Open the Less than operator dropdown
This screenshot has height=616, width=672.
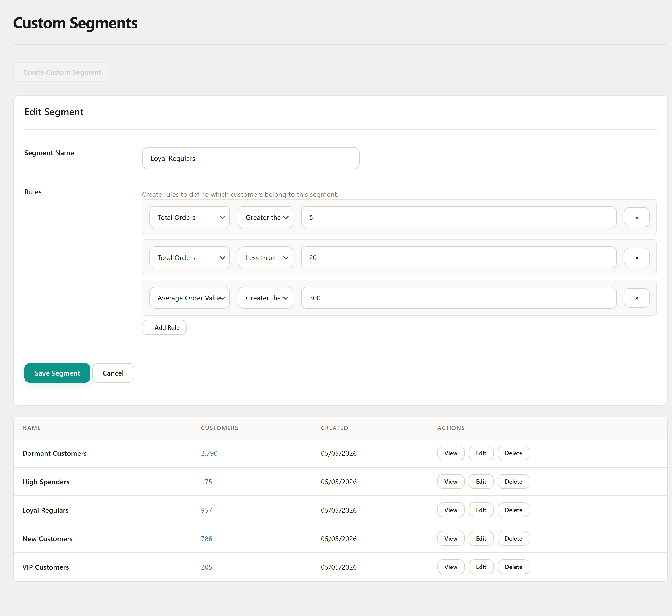coord(265,258)
